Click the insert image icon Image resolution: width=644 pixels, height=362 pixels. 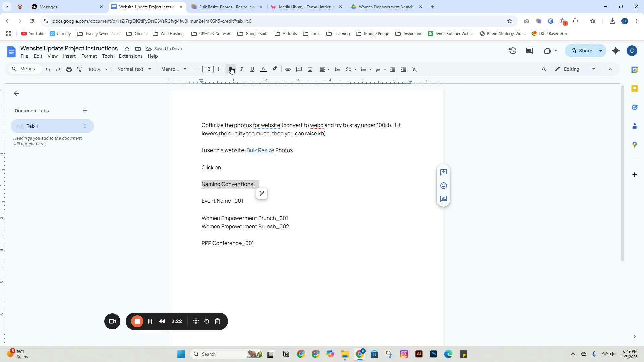pos(310,69)
